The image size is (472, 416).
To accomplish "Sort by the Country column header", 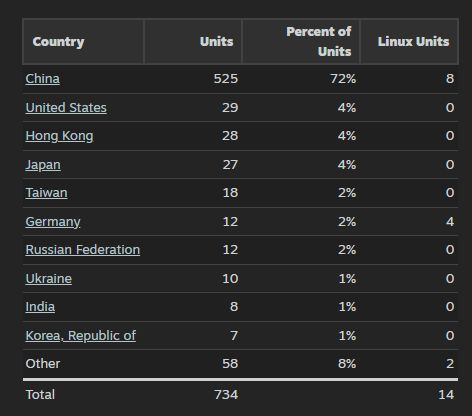I will 83,42.
